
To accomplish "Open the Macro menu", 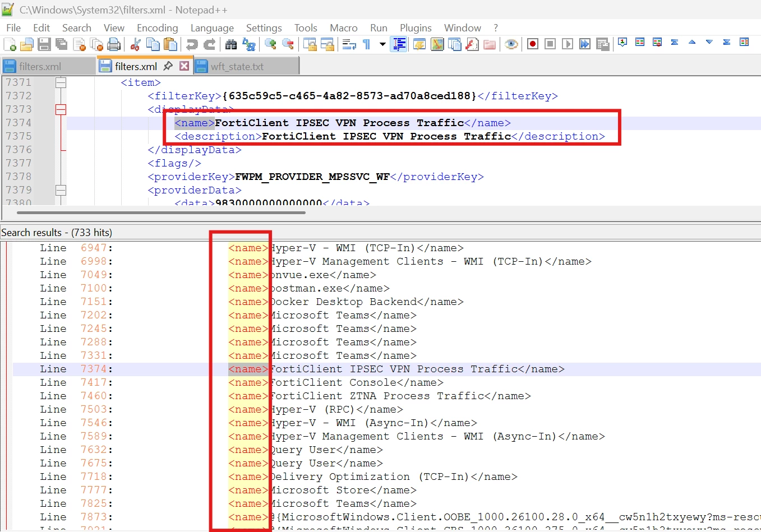I will point(344,28).
